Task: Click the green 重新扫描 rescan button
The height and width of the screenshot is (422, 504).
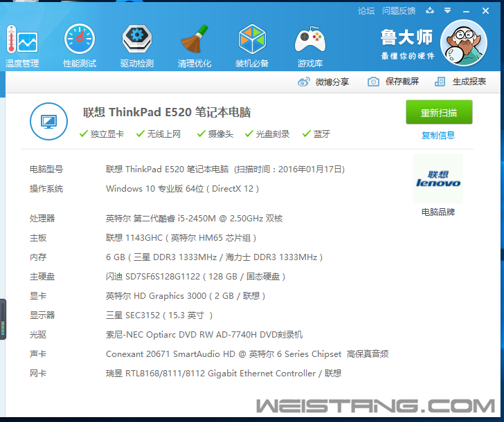Action: tap(439, 113)
